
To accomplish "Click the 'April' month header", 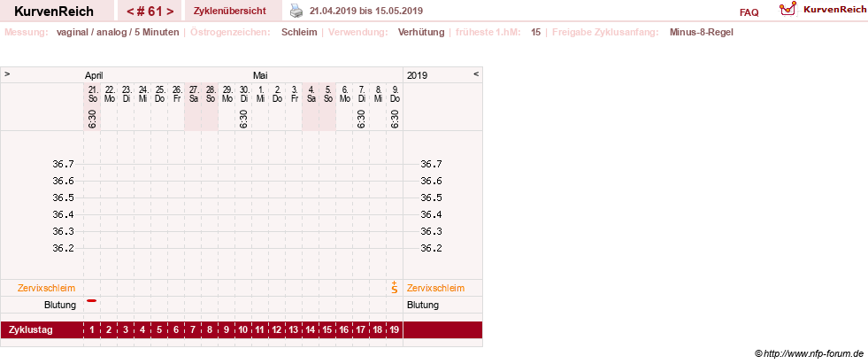I will click(x=94, y=75).
